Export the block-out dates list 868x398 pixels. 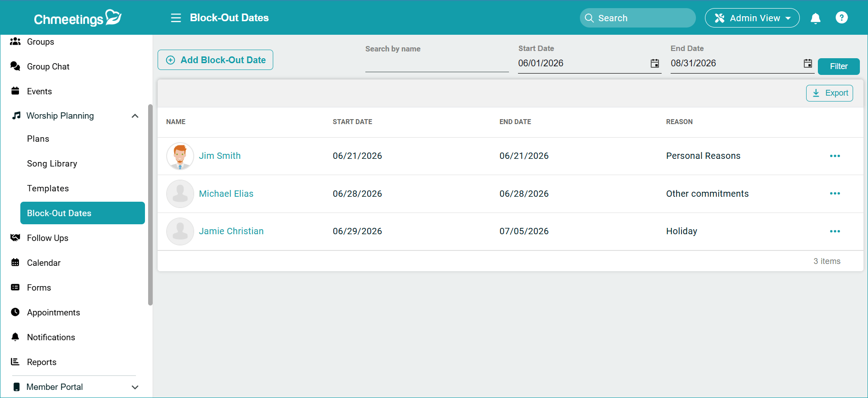(x=830, y=93)
